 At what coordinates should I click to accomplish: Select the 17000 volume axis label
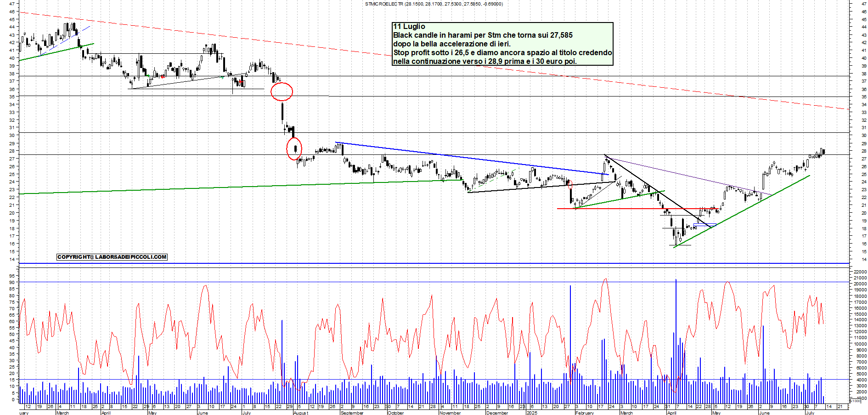[860, 302]
